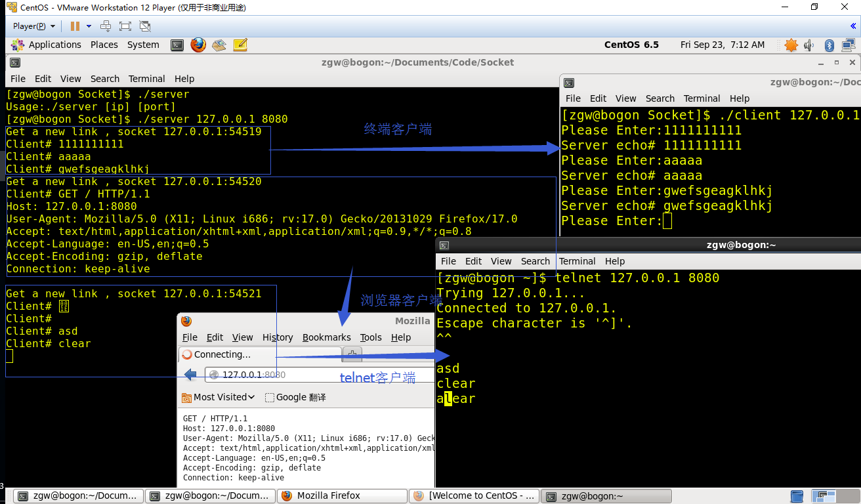
Task: Open Firefox History menu
Action: [278, 337]
